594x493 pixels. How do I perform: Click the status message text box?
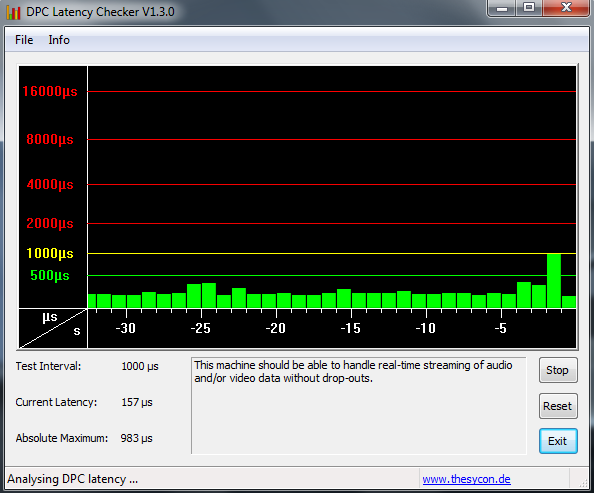[359, 405]
